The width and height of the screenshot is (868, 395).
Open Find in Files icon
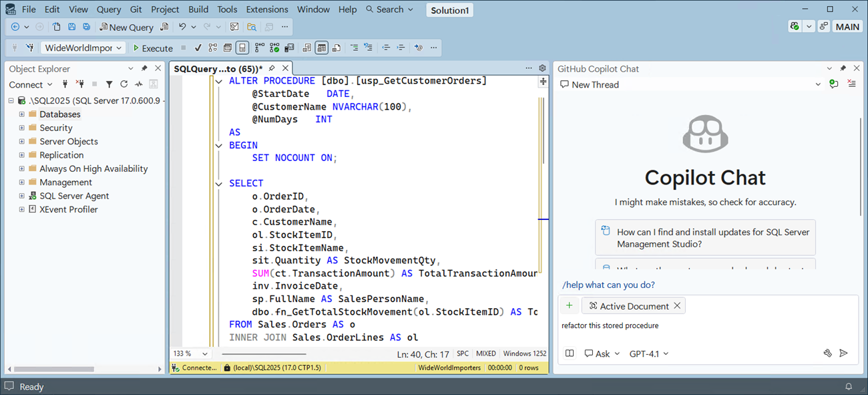point(252,27)
